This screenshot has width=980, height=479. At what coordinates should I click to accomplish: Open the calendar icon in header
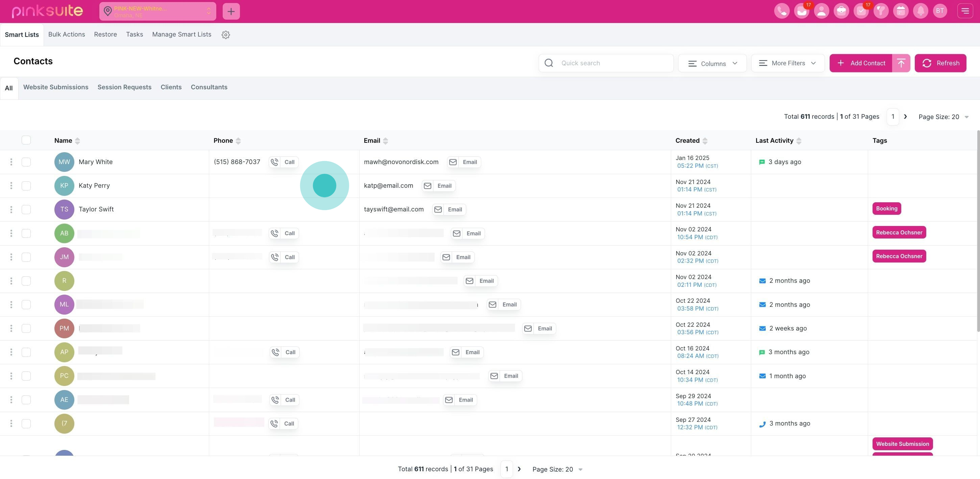tap(900, 11)
